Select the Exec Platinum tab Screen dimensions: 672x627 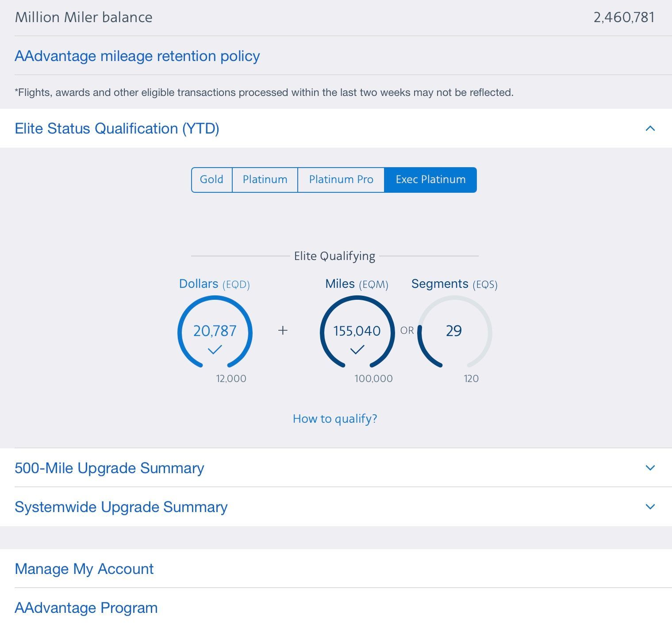(x=430, y=180)
